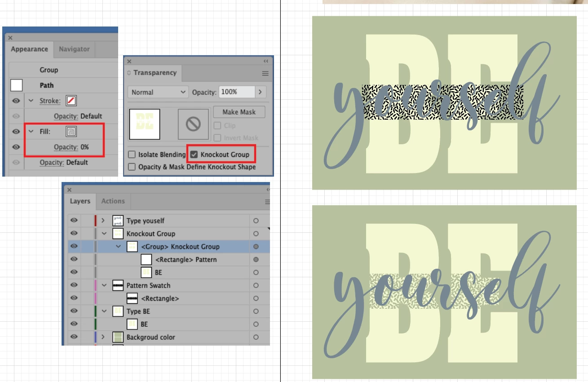The width and height of the screenshot is (588, 382).
Task: Click target circle for Pattern Swatch layer
Action: pos(256,285)
